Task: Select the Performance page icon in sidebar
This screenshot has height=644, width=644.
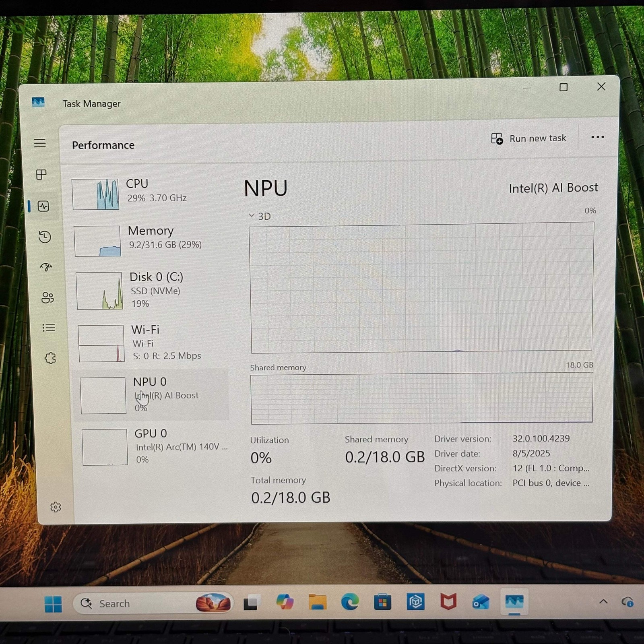Action: point(43,206)
